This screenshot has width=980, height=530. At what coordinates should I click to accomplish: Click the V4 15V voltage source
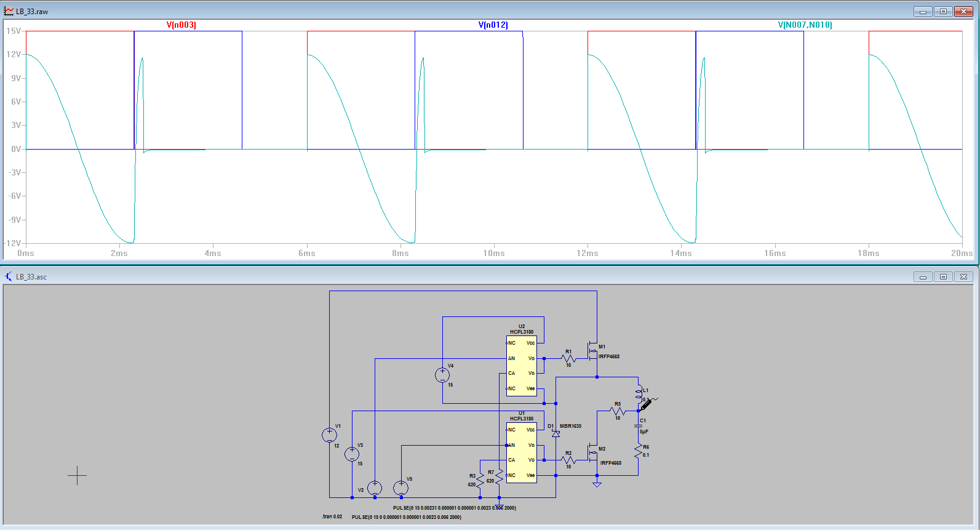click(442, 375)
